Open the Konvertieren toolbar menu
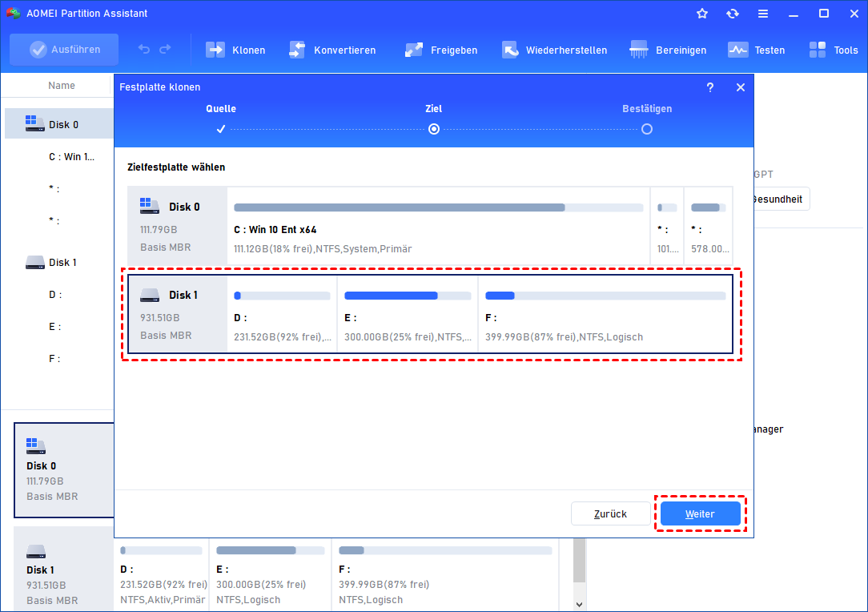This screenshot has width=868, height=612. [x=332, y=50]
